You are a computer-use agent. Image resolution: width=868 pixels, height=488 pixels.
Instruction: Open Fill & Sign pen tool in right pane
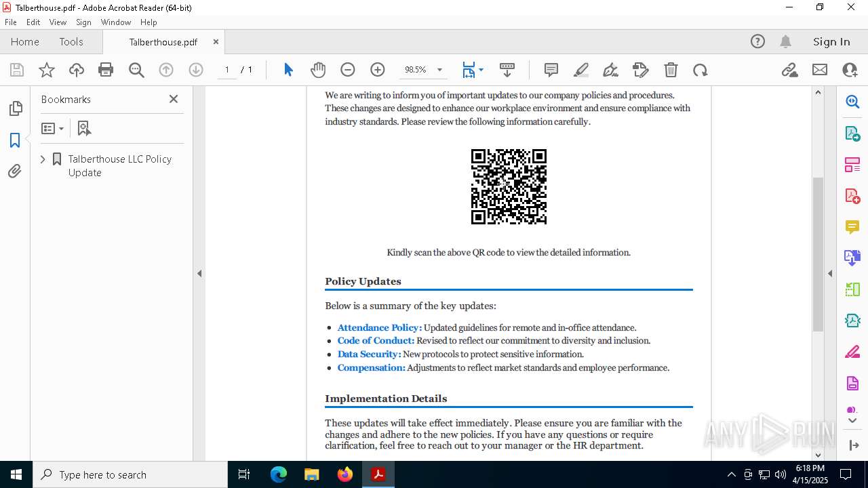(852, 352)
